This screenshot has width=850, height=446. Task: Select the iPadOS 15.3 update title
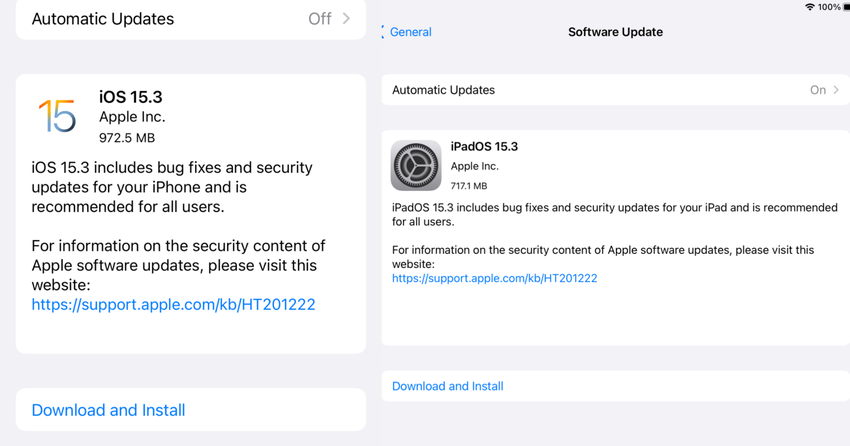pos(484,146)
